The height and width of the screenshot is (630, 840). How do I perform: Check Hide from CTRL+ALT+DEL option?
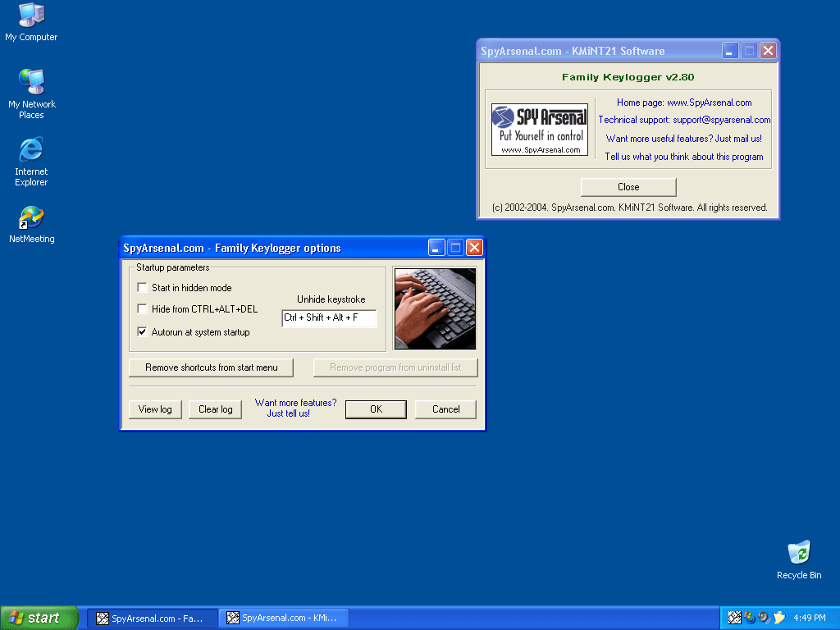point(143,309)
